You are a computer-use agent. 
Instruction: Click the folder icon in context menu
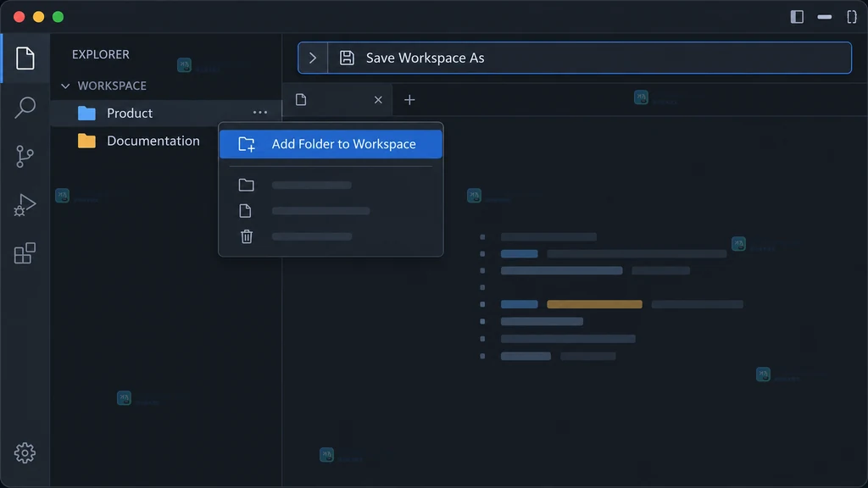pos(247,185)
